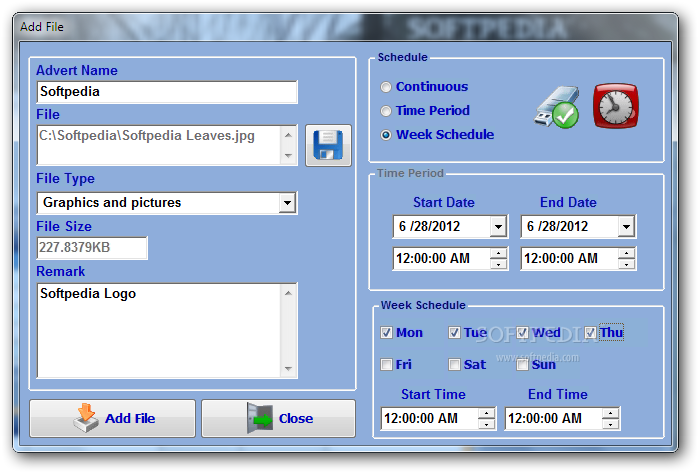Image resolution: width=699 pixels, height=473 pixels.
Task: Click the floppy disk browse file icon
Action: click(x=328, y=145)
